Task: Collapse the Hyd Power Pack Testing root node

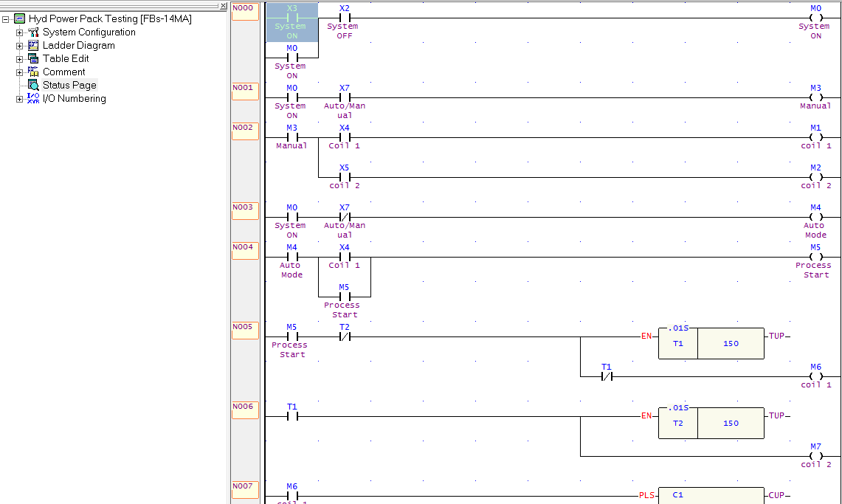Action: (x=6, y=18)
